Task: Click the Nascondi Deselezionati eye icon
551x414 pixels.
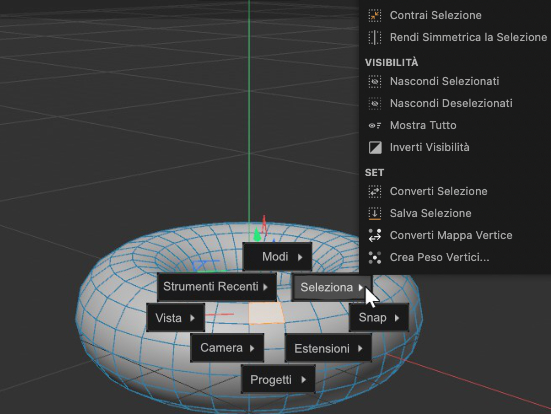Action: point(375,103)
